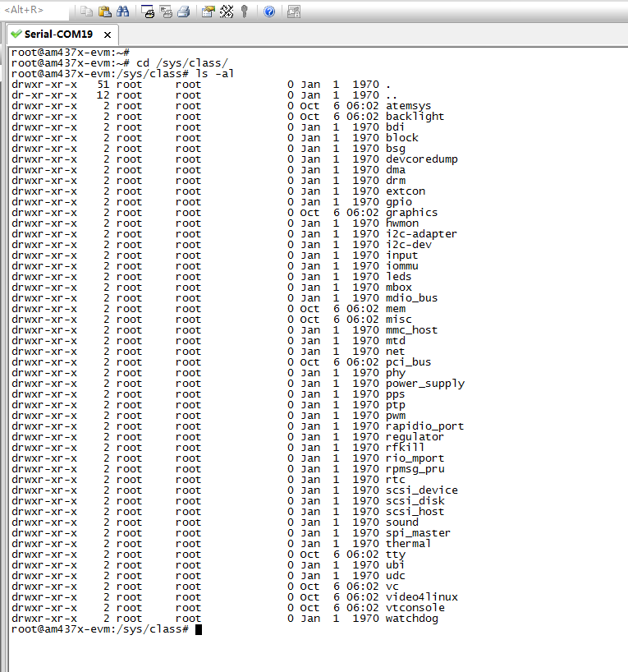The width and height of the screenshot is (628, 672).
Task: Click the 'extcon' directory entry
Action: pos(406,191)
